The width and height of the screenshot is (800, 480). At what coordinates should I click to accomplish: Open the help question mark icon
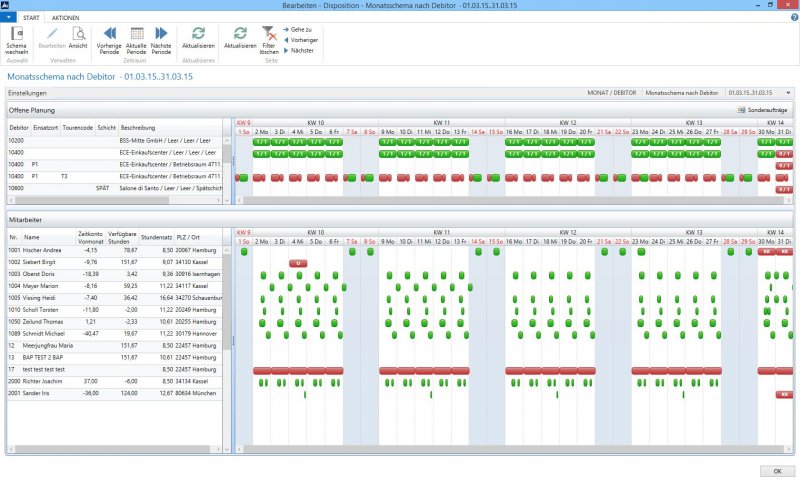point(794,17)
